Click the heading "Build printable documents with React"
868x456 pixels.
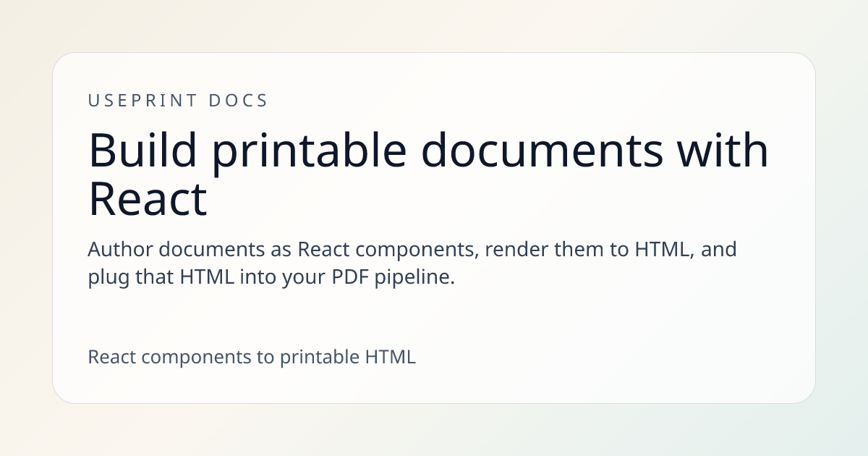pos(428,174)
